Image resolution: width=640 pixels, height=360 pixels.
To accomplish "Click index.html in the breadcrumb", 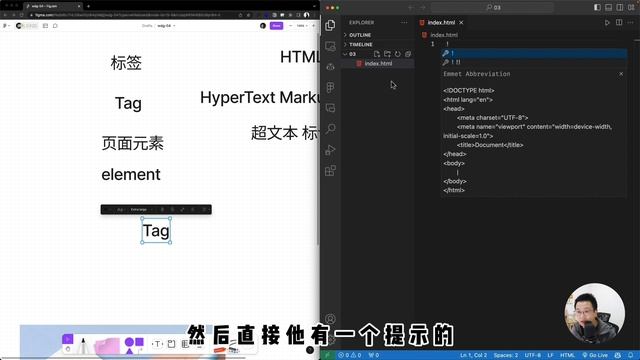I will 444,35.
